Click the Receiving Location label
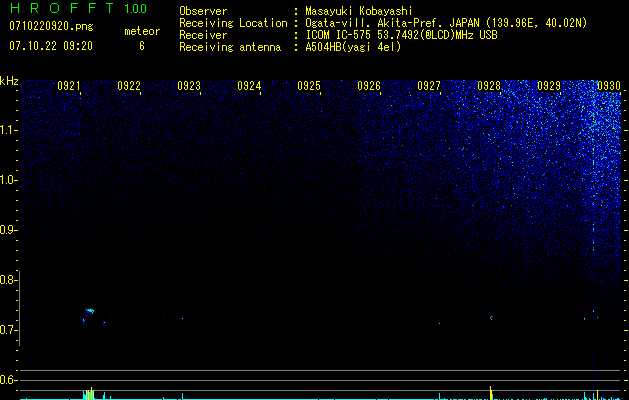 tap(233, 23)
